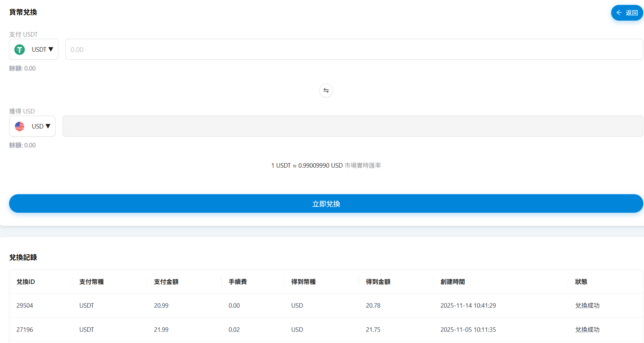This screenshot has height=343, width=644.
Task: Click the 兌換ID column header
Action: (26, 282)
